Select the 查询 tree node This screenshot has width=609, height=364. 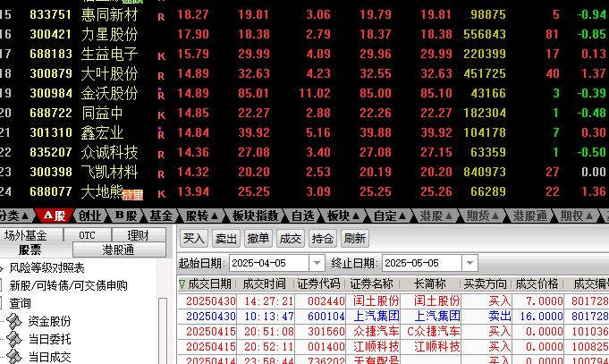(20, 303)
